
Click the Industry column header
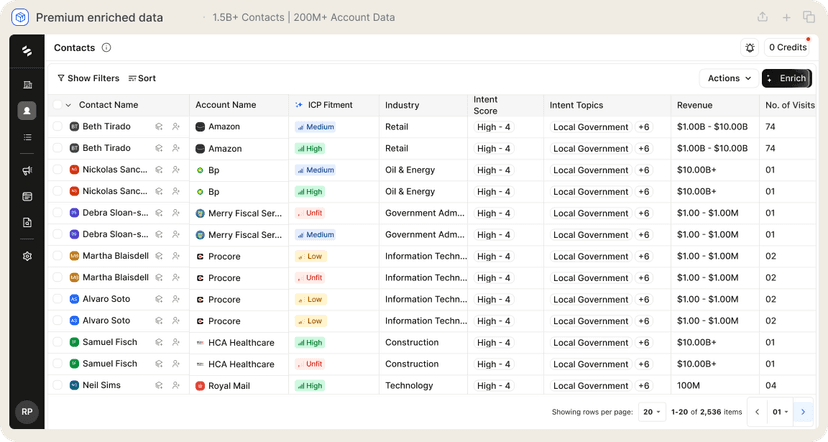point(402,105)
